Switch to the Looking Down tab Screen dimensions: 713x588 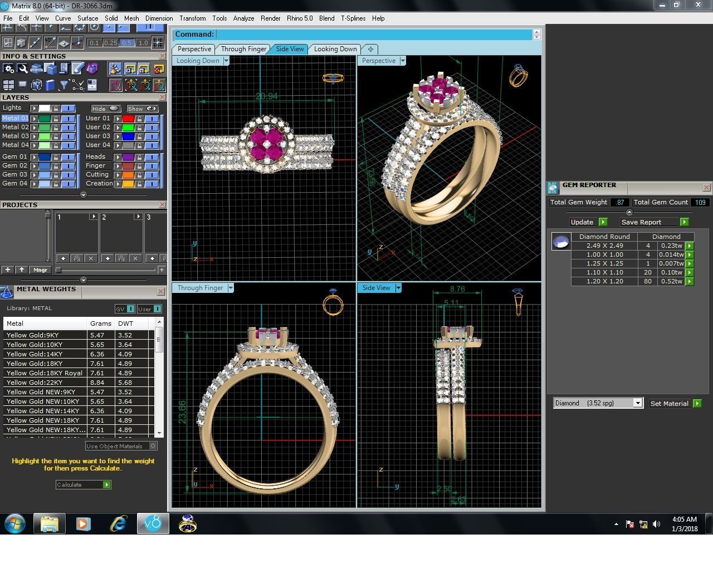tap(335, 49)
